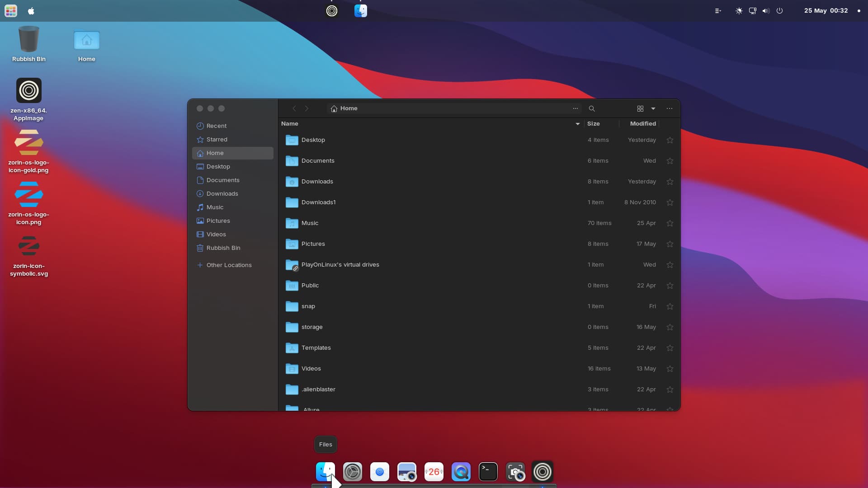Open the top bar list/menu indicator icon
Image resolution: width=868 pixels, height=488 pixels.
[x=718, y=11]
